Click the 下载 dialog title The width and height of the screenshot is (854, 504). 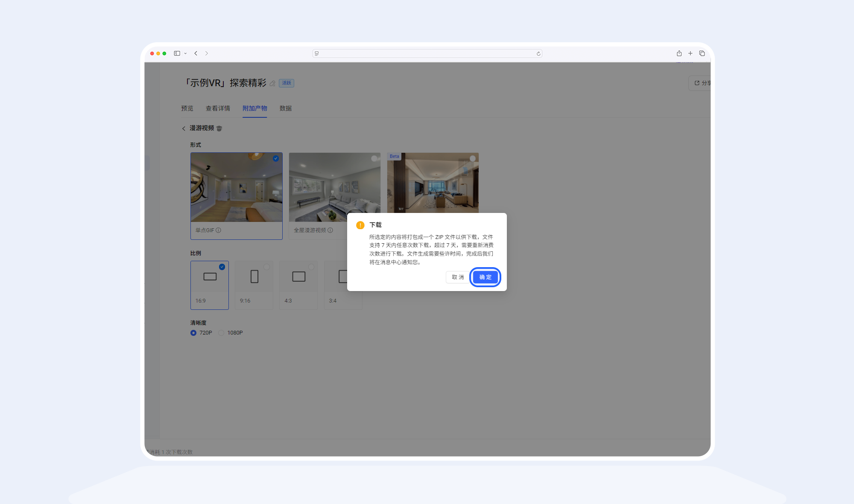(375, 225)
